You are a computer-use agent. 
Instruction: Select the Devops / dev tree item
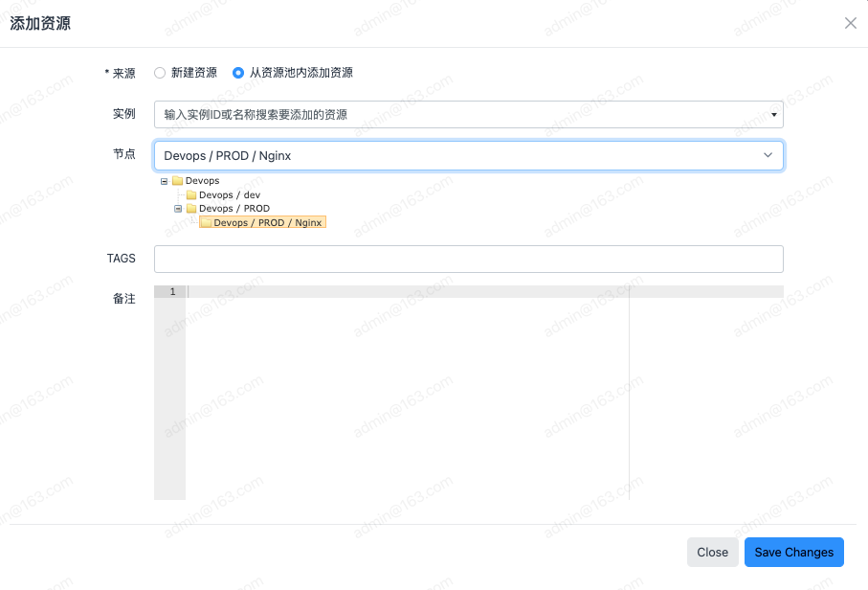pos(230,195)
